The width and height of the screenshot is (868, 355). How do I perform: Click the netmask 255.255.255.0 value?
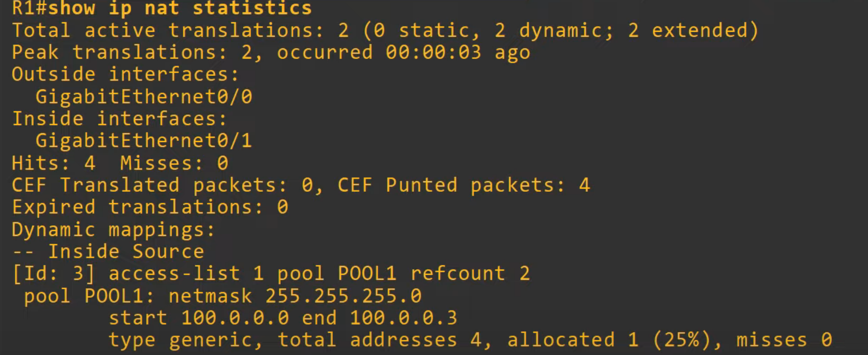pyautogui.click(x=343, y=296)
